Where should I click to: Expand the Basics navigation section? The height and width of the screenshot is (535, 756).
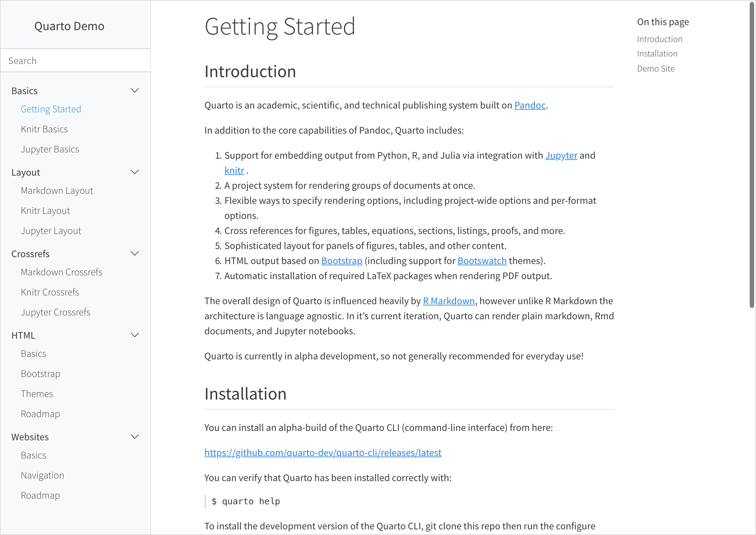click(135, 90)
